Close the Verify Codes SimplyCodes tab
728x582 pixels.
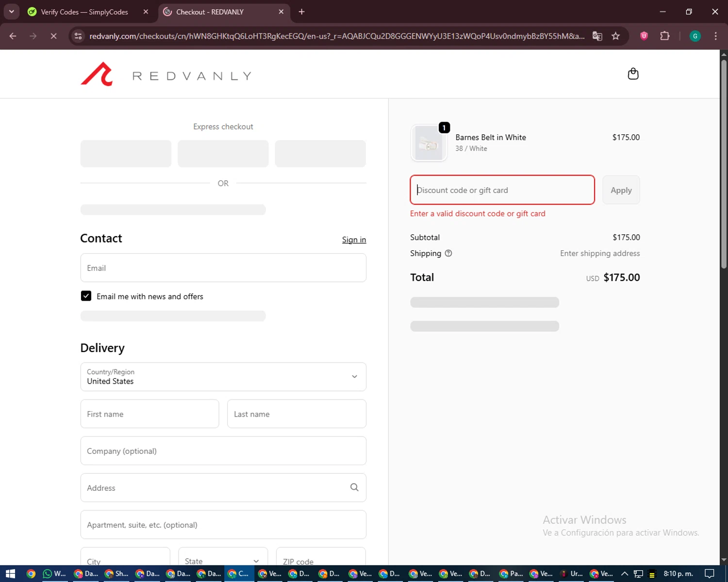pyautogui.click(x=146, y=12)
